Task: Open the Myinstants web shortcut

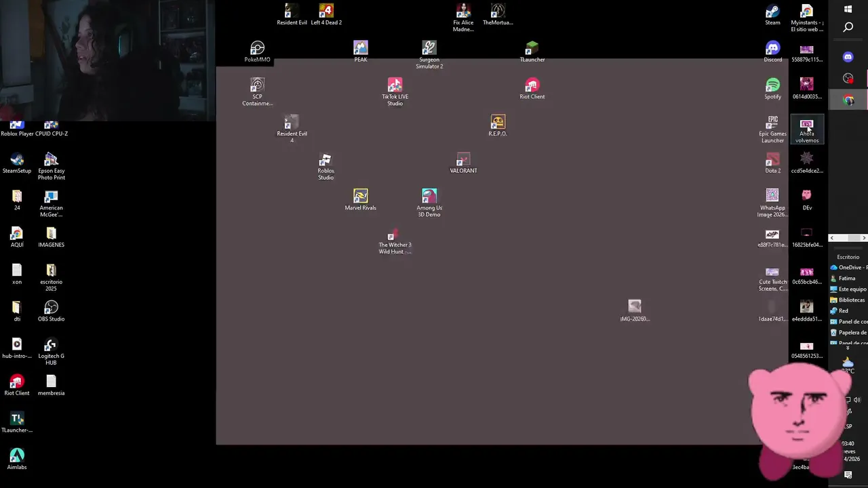Action: (807, 18)
